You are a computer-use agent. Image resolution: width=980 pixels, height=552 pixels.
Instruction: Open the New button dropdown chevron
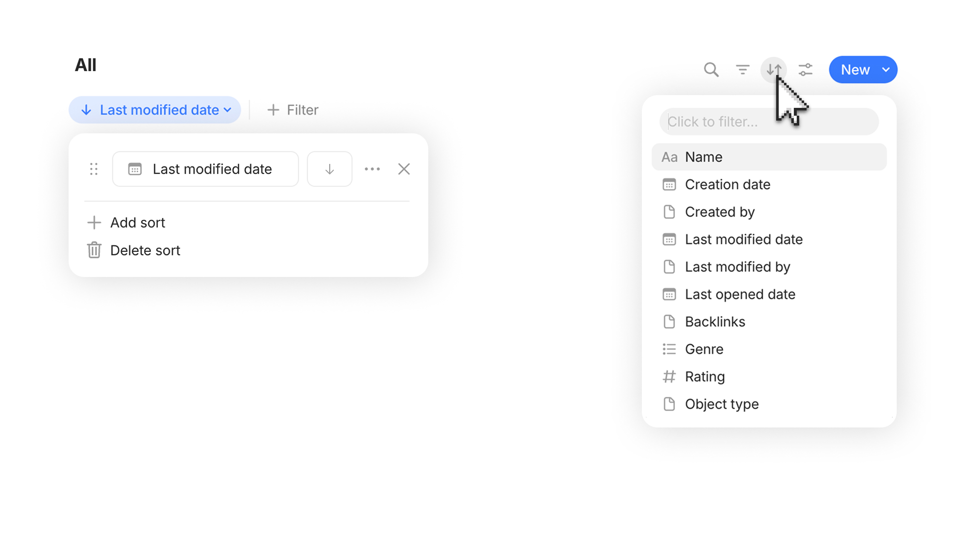coord(886,70)
